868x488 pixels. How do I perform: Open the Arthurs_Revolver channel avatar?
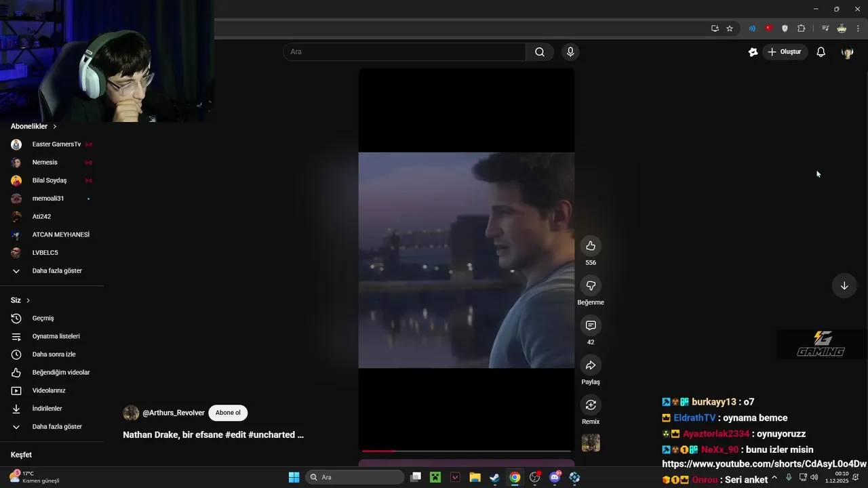[131, 413]
